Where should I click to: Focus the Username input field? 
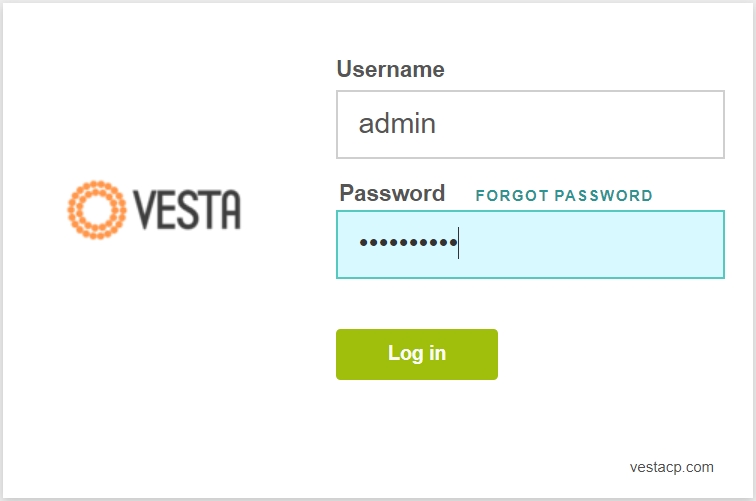point(530,124)
